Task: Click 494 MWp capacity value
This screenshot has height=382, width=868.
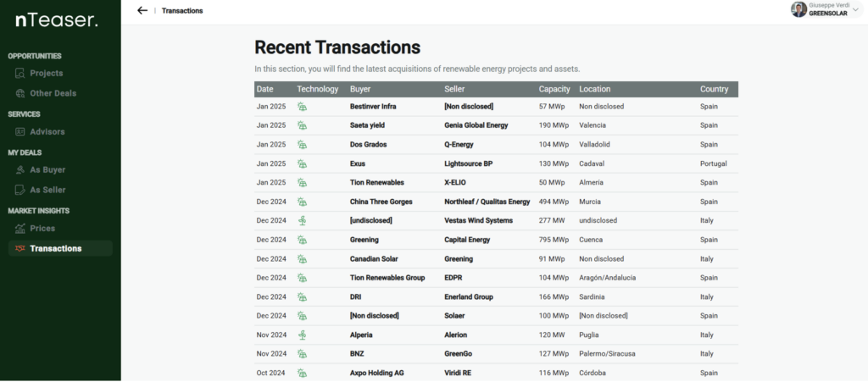Action: coord(554,202)
